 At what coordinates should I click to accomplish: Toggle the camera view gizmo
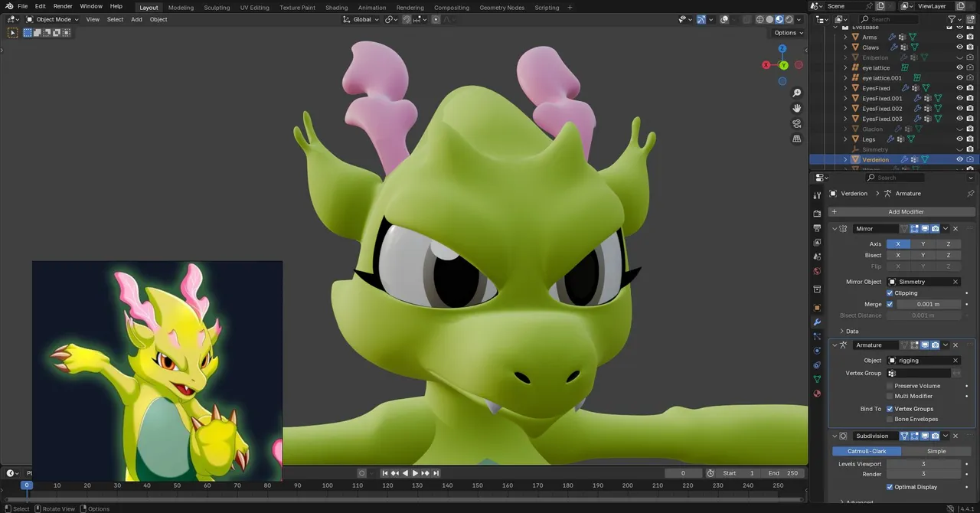797,123
